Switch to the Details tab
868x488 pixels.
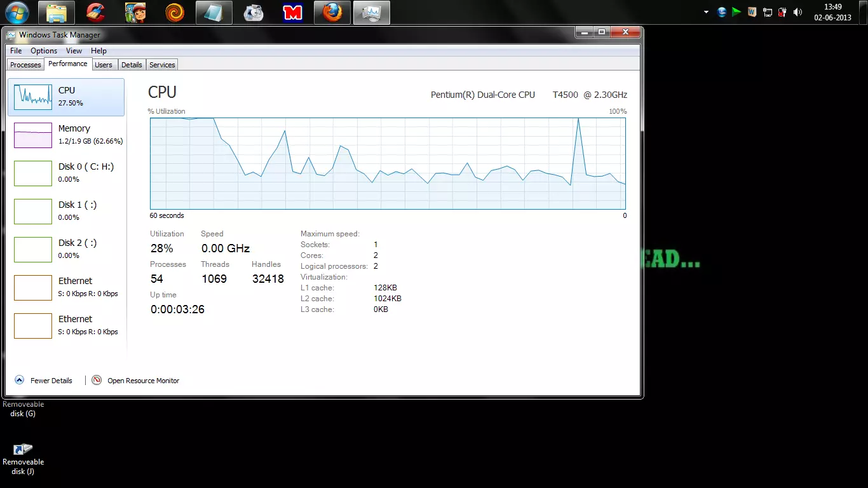tap(132, 65)
